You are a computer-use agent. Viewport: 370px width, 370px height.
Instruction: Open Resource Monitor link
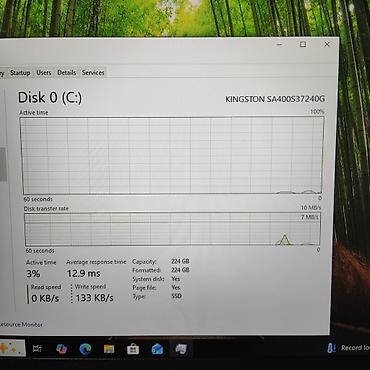(x=21, y=324)
